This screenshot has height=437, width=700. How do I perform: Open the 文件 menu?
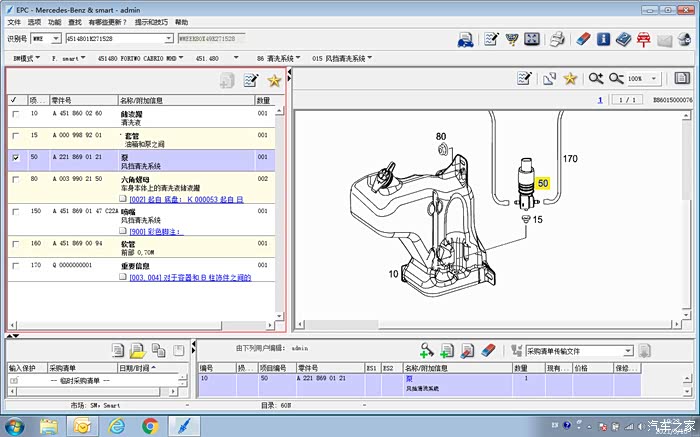(13, 21)
